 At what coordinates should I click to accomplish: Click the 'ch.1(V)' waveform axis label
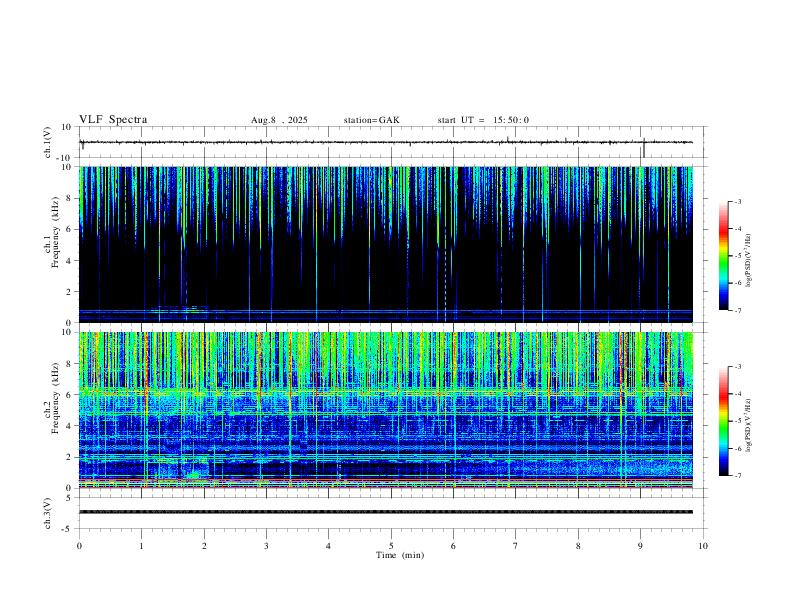tap(48, 142)
